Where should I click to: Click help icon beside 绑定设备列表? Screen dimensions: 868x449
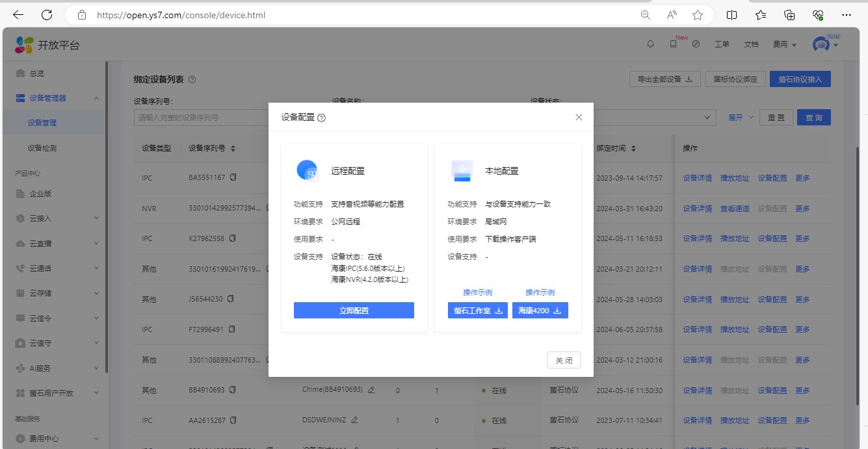192,79
